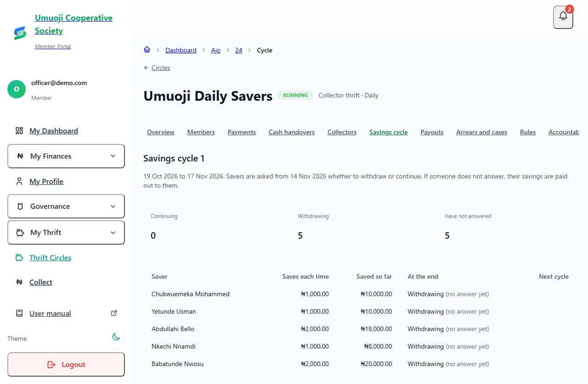Select the Savings cycle tab
Image resolution: width=588 pixels, height=384 pixels.
click(x=389, y=132)
